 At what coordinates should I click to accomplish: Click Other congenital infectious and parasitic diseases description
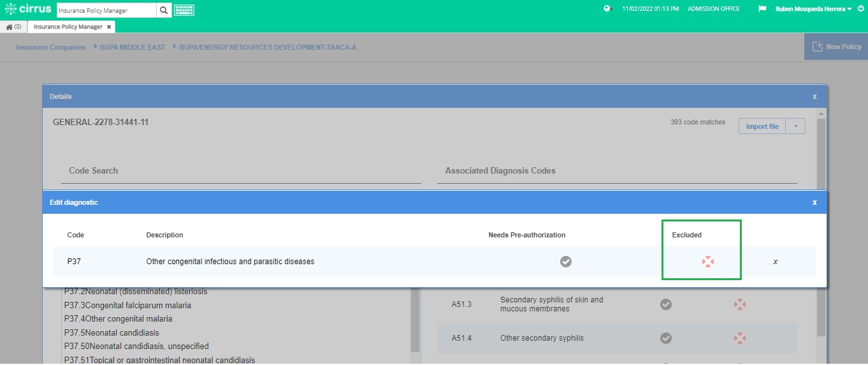(230, 262)
